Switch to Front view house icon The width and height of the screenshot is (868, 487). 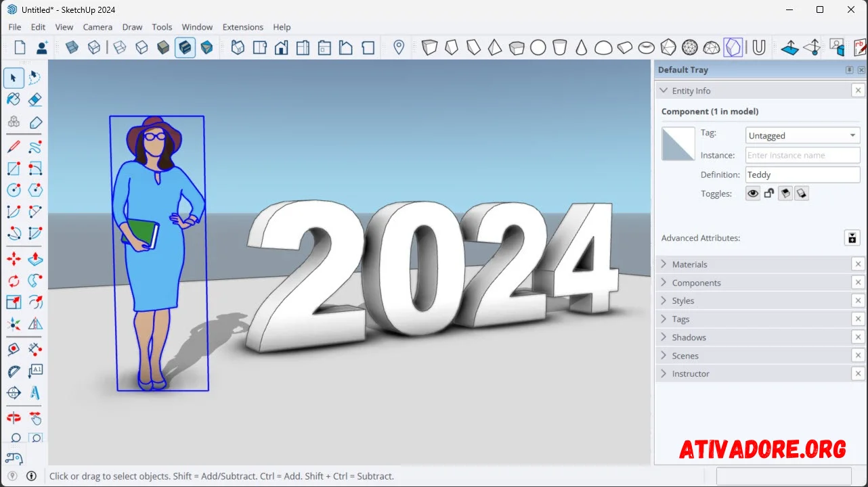[x=282, y=47]
